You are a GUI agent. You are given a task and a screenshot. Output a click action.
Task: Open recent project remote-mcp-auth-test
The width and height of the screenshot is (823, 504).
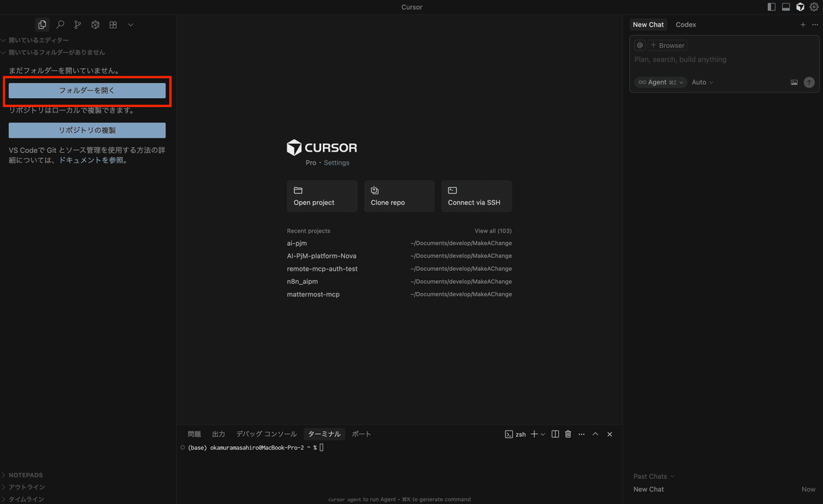coord(399,269)
